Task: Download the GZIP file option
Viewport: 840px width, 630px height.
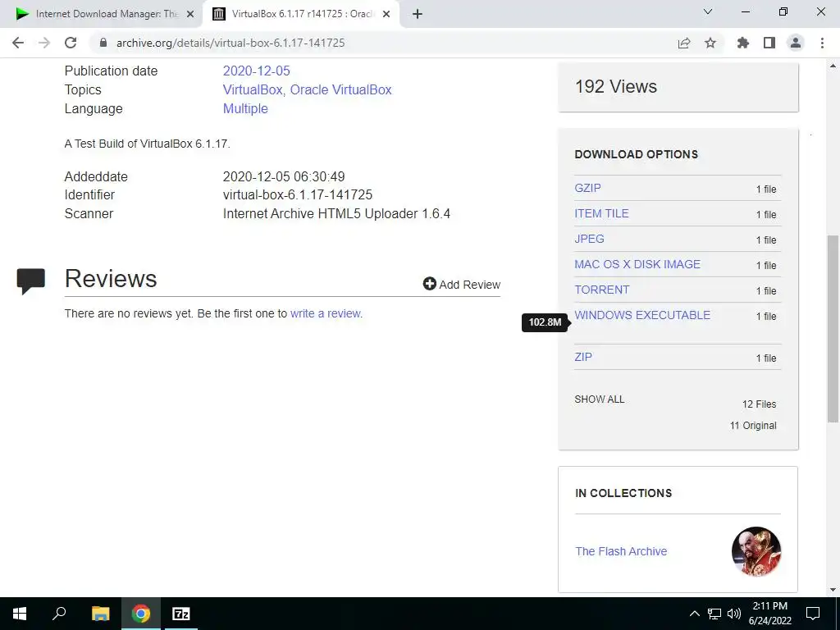Action: [x=587, y=188]
